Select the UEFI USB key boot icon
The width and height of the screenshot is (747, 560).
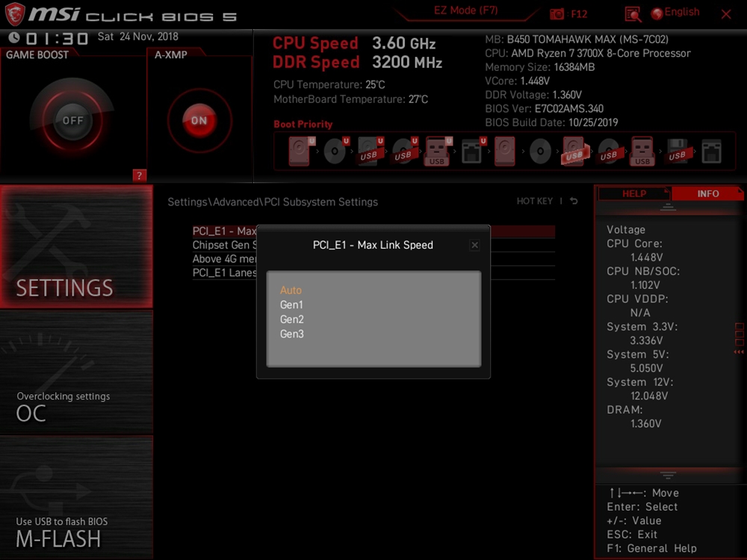(438, 151)
